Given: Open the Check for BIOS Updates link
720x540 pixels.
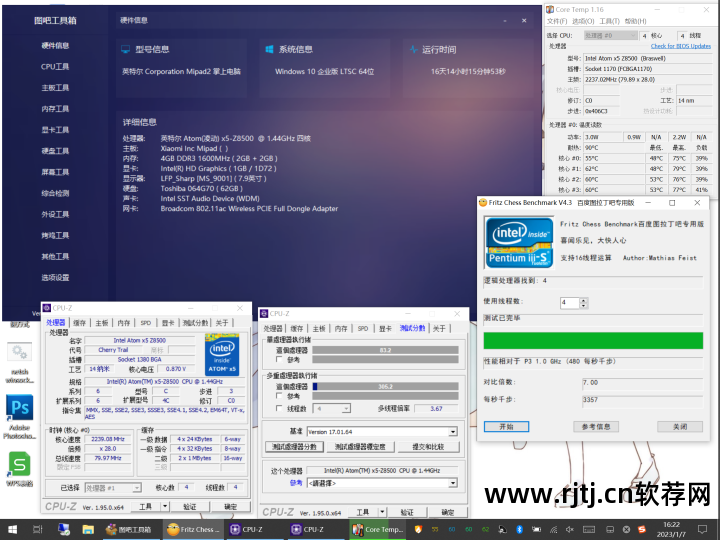Looking at the screenshot, I should point(681,46).
